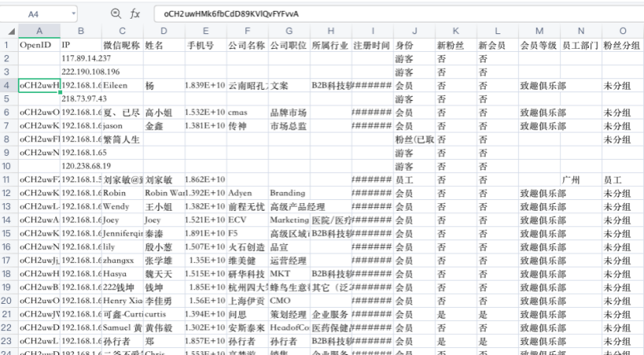Select row 11 header
Viewport: 644px width, 355px height.
point(6,179)
